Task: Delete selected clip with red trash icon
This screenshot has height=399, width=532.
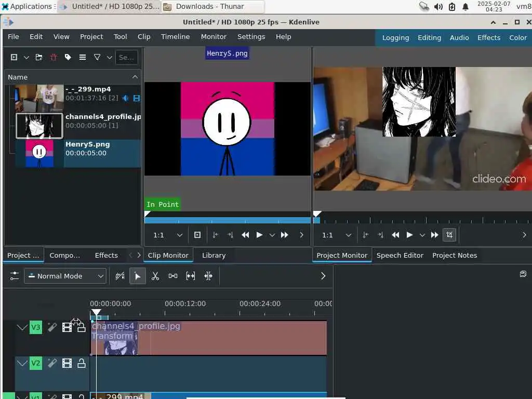Action: point(54,57)
